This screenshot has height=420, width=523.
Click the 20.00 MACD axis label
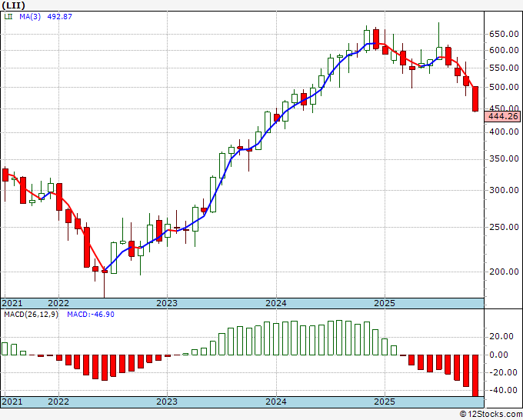point(501,337)
